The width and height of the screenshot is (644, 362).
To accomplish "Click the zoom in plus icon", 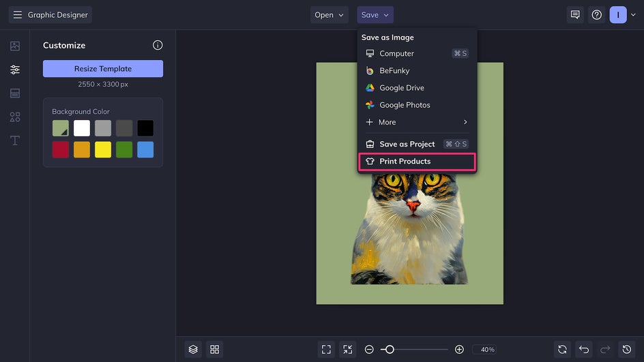I will [459, 349].
